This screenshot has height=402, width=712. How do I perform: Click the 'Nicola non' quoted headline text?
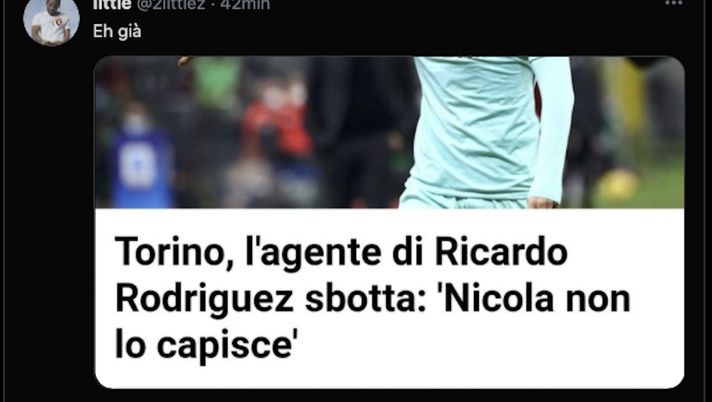[534, 298]
